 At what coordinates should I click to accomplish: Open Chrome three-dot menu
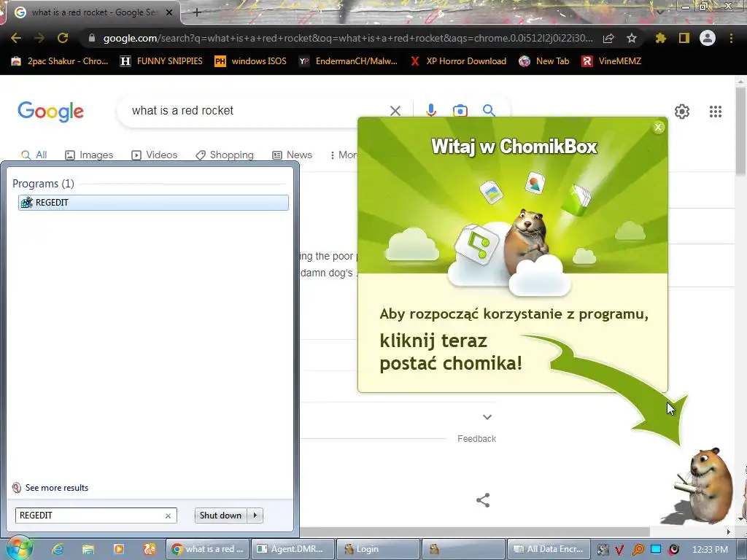tap(731, 38)
